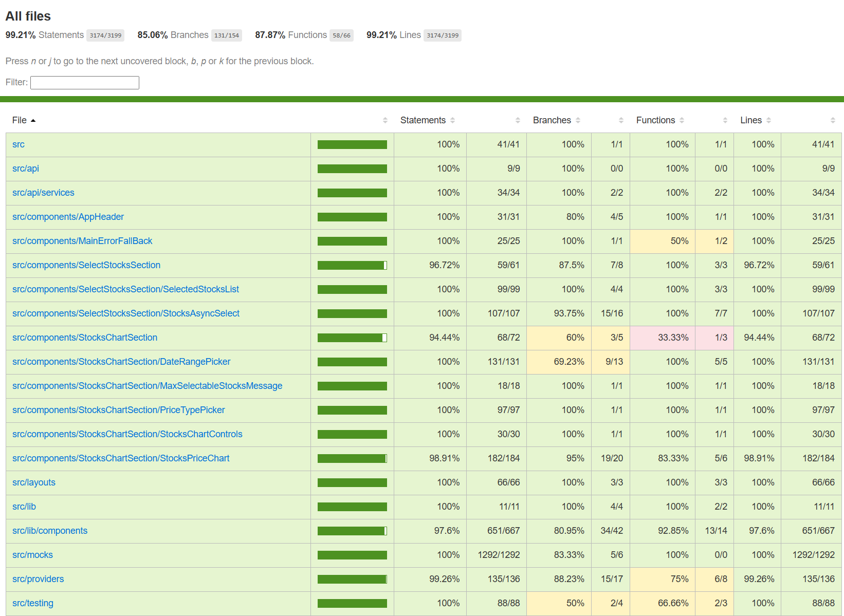Sort by Lines count column arrows
844x616 pixels.
pos(833,120)
